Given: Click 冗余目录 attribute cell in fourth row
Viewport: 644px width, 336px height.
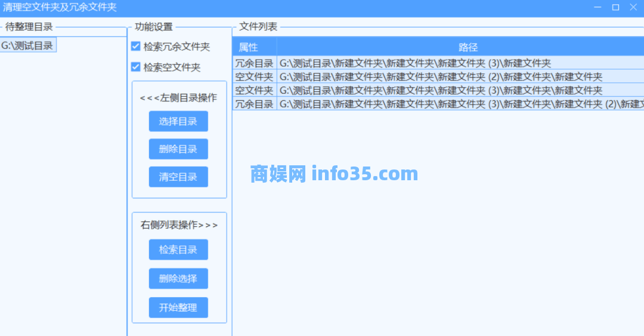Looking at the screenshot, I should click(254, 104).
